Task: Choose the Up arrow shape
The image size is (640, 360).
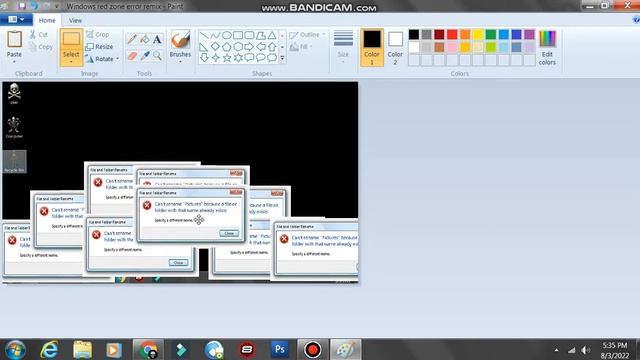Action: [272, 47]
